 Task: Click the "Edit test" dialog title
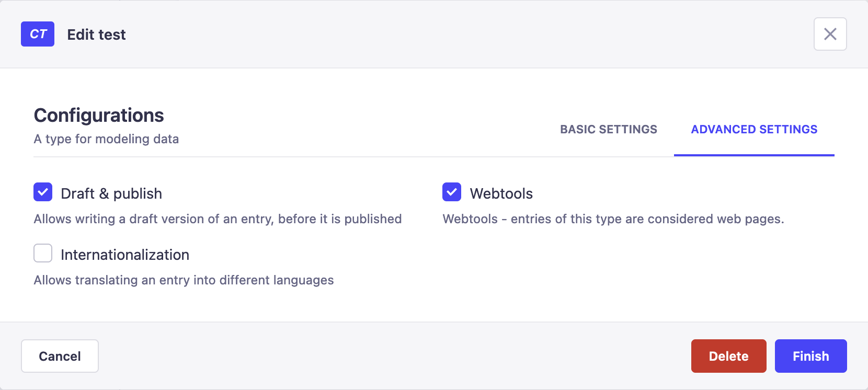coord(97,35)
